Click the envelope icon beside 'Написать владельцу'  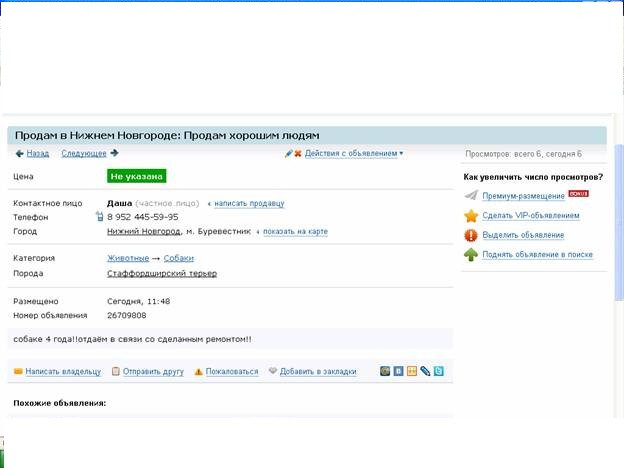[18, 371]
